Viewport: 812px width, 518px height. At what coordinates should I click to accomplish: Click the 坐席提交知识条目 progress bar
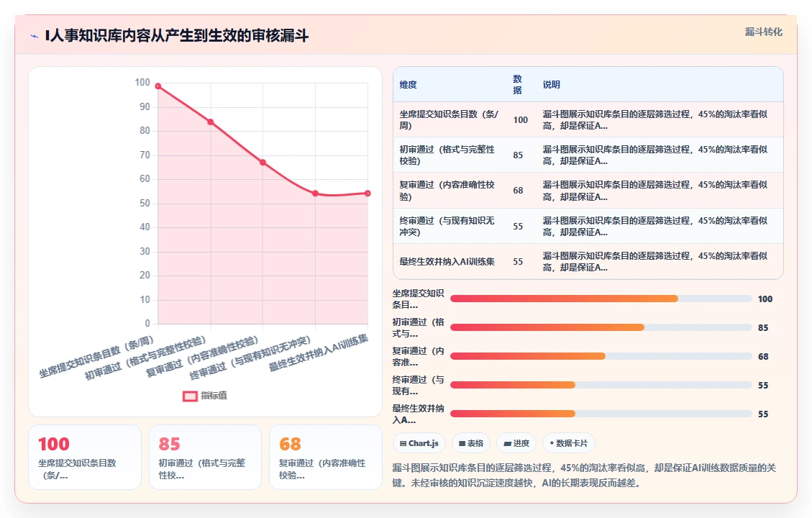(x=601, y=299)
